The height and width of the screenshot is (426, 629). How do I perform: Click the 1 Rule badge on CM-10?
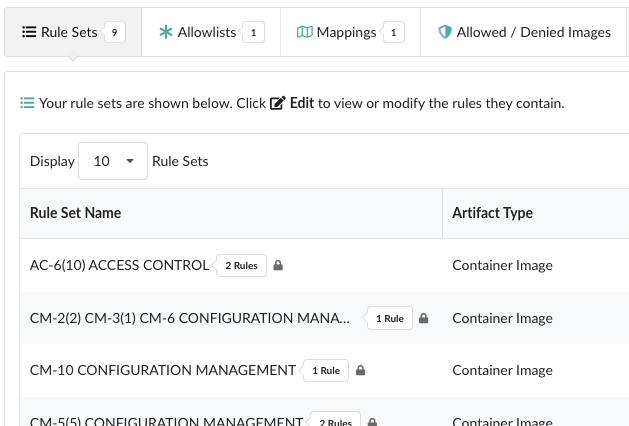[326, 371]
